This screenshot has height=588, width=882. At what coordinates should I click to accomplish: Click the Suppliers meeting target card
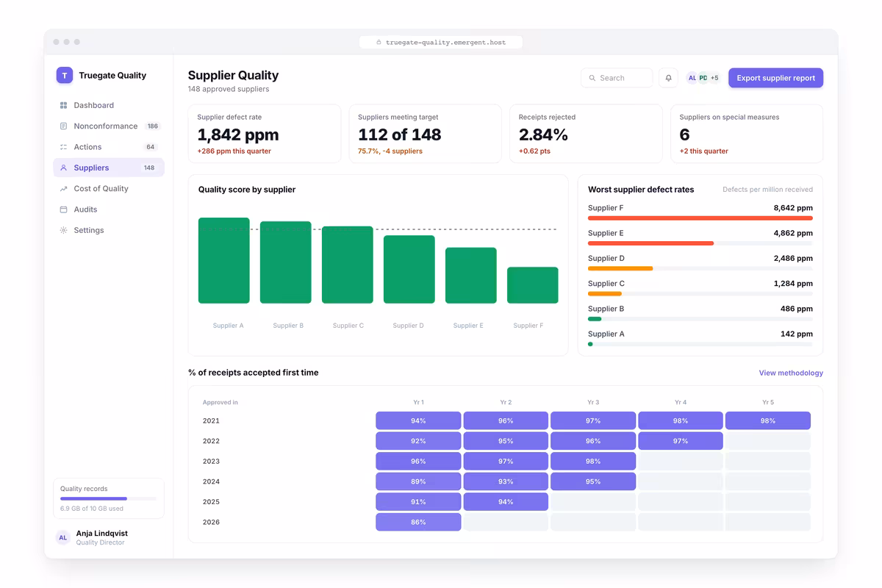click(425, 134)
